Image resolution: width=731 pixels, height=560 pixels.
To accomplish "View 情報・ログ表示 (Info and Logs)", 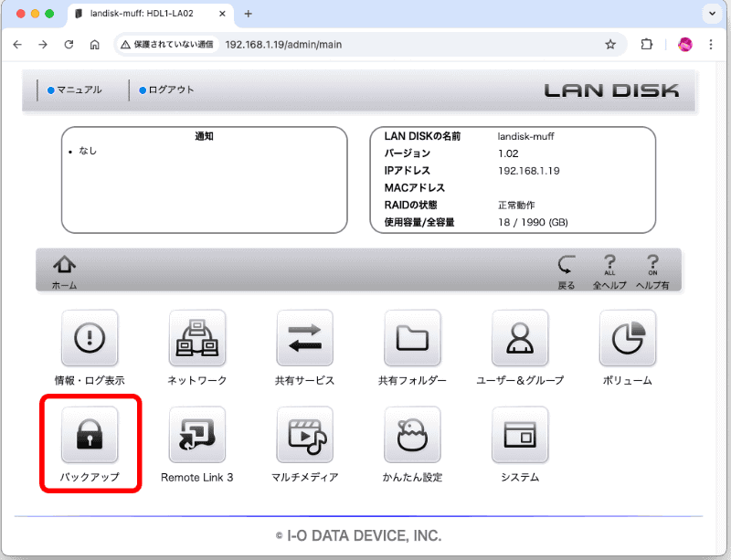I will click(x=90, y=338).
